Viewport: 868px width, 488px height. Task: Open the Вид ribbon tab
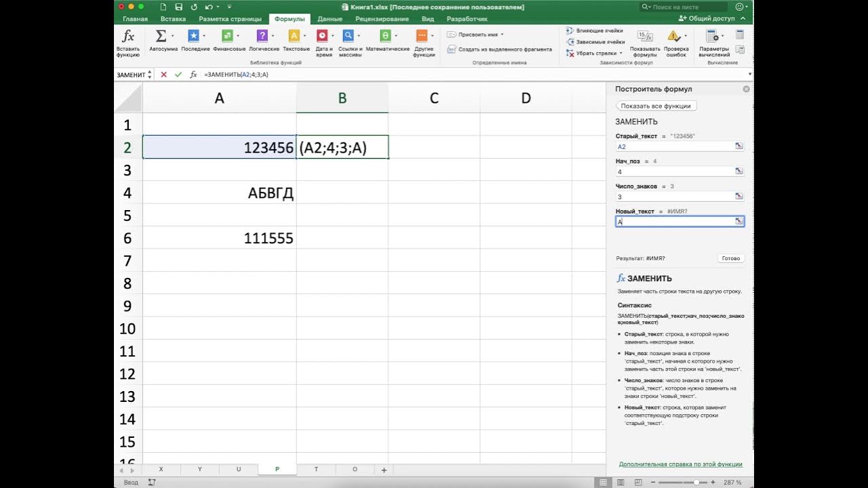pos(428,19)
